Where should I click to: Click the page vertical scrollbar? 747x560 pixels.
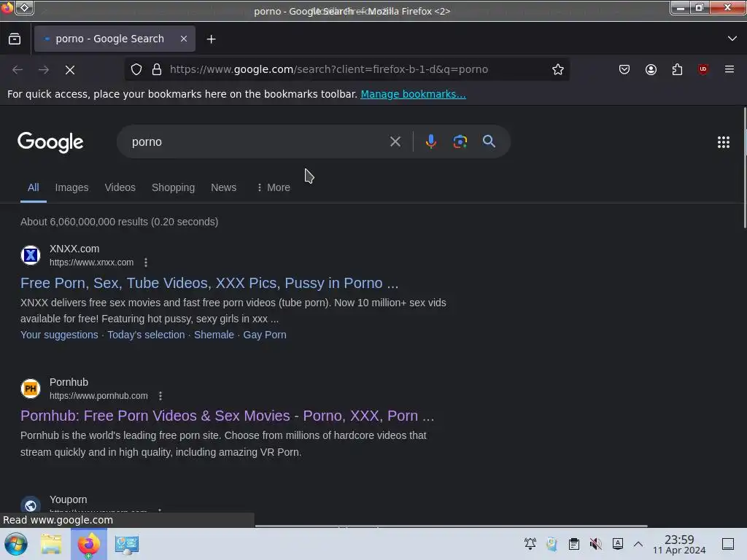(x=744, y=168)
